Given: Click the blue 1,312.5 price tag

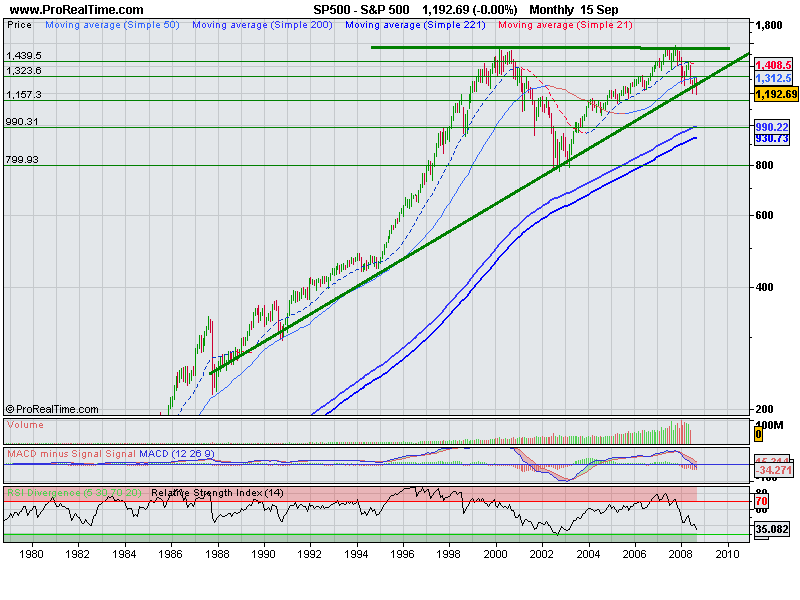Looking at the screenshot, I should click(773, 79).
